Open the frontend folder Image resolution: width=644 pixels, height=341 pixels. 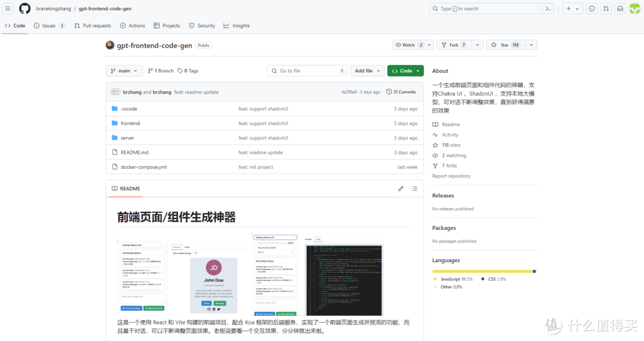pyautogui.click(x=130, y=123)
